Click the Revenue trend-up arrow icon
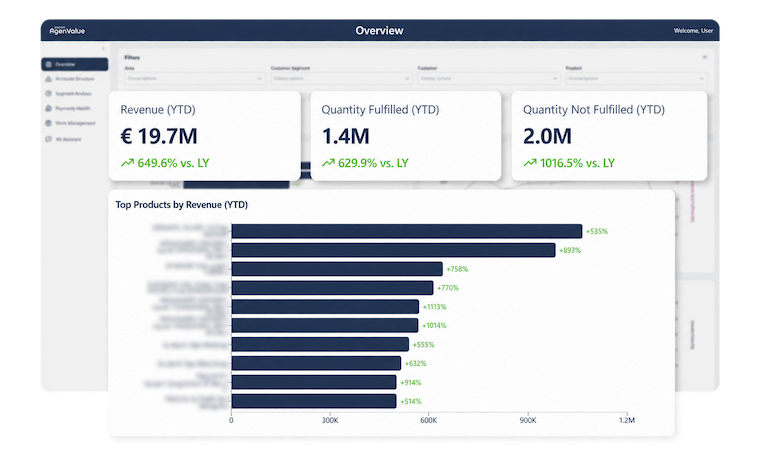This screenshot has height=456, width=760. 127,163
